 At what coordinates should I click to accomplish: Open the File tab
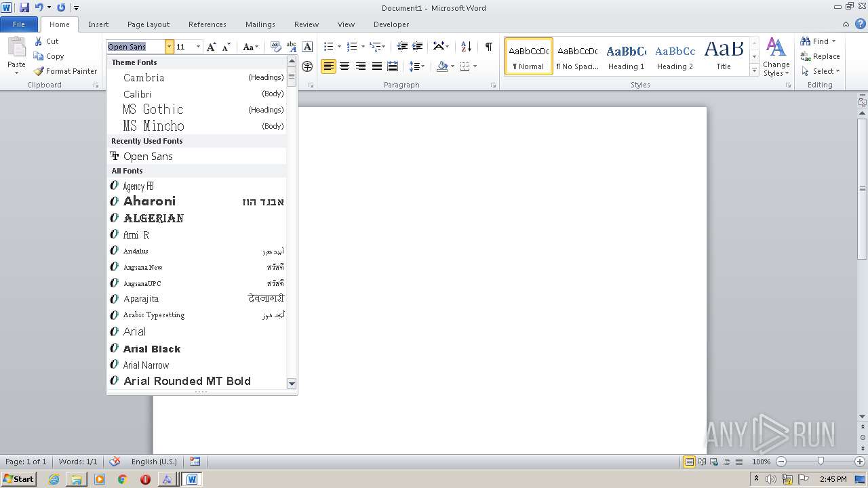click(19, 24)
